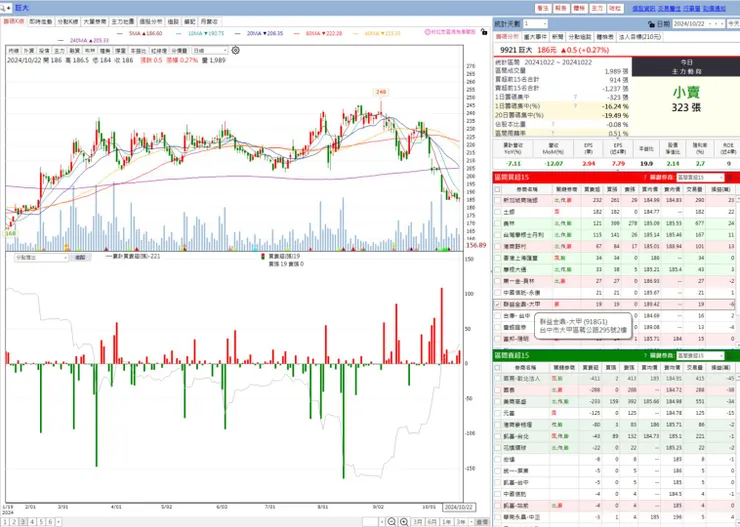The width and height of the screenshot is (740, 527).
Task: Switch to the 主力地圖 tab
Action: click(x=123, y=22)
